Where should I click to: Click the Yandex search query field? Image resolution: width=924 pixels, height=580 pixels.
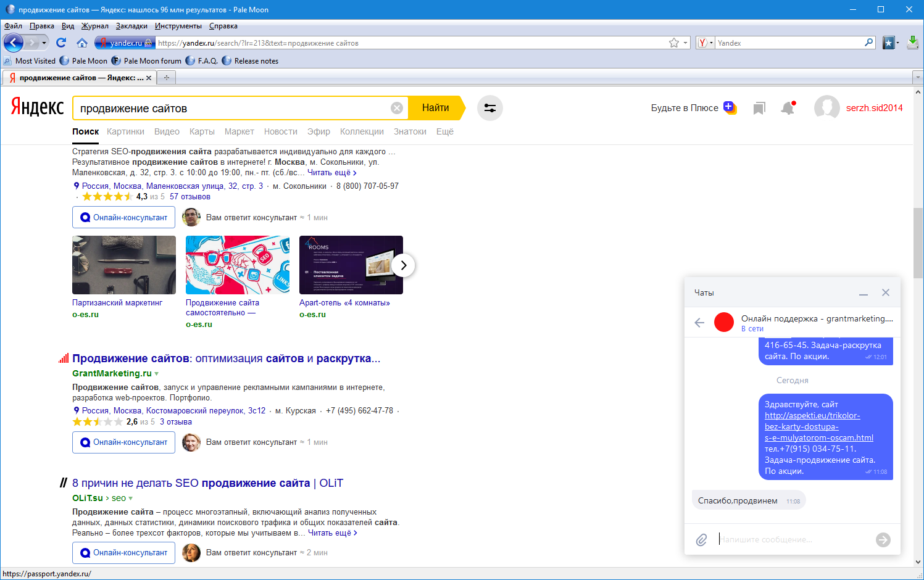[x=231, y=108]
